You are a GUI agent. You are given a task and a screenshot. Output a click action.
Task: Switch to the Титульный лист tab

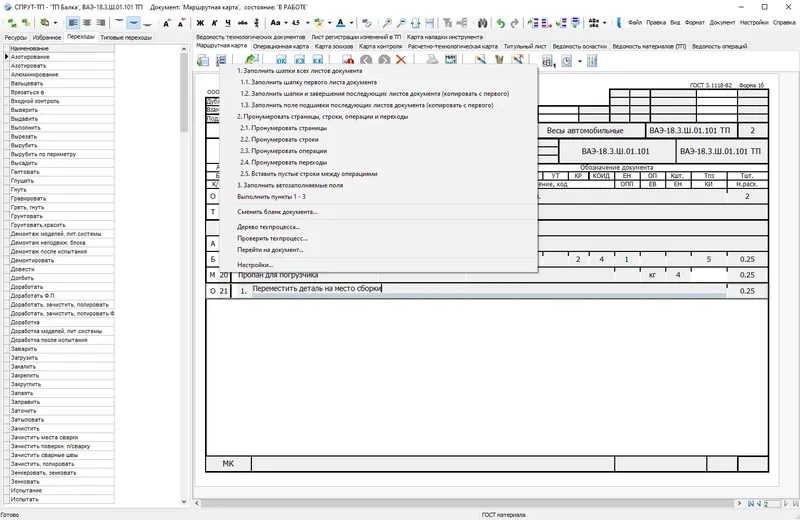[524, 46]
